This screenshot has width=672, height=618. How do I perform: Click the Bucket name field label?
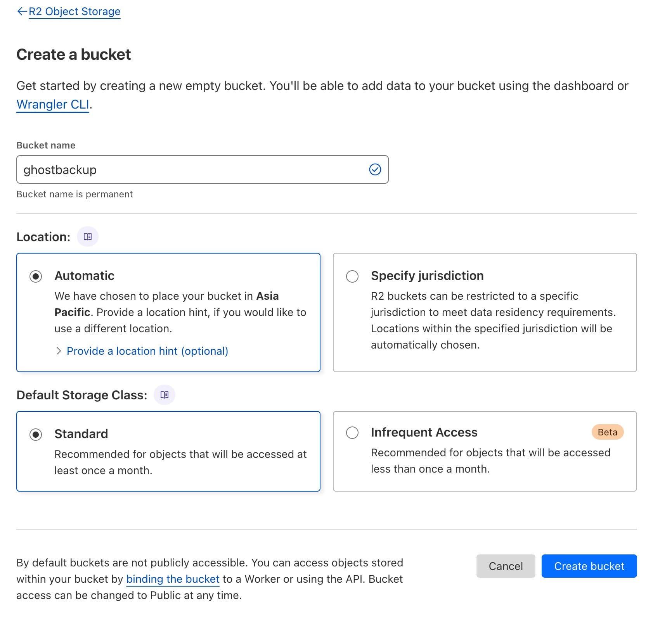[46, 145]
